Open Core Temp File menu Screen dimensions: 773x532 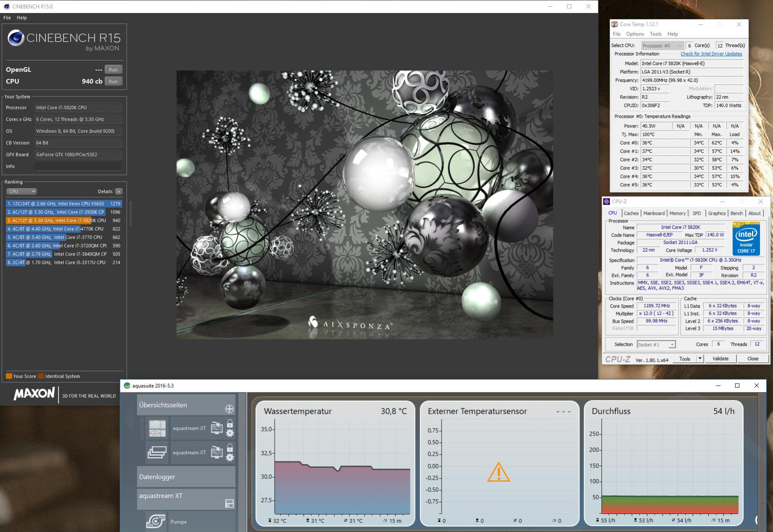[617, 34]
